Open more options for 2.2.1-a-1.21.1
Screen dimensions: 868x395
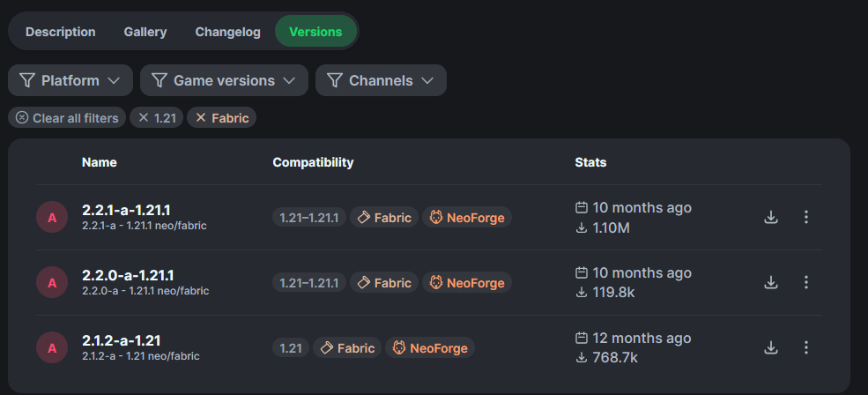(805, 217)
